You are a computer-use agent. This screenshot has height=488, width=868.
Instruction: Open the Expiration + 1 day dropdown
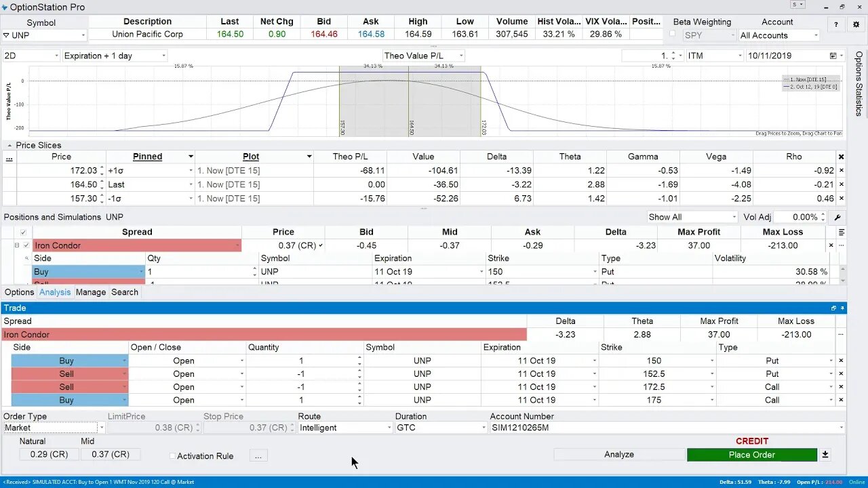tap(163, 56)
